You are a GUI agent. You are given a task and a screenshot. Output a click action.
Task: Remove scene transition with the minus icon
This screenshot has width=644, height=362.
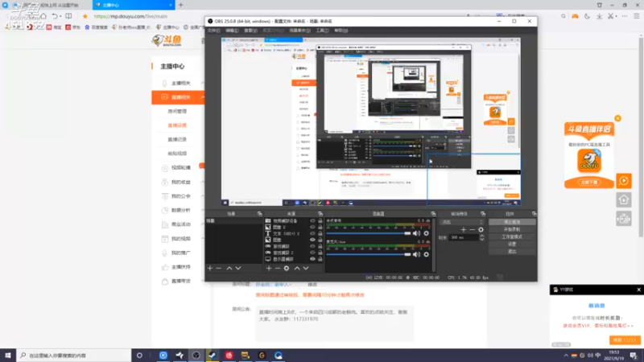tap(472, 230)
